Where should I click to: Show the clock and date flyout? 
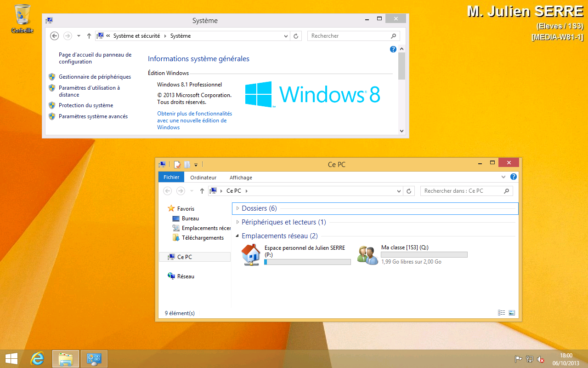pos(566,359)
